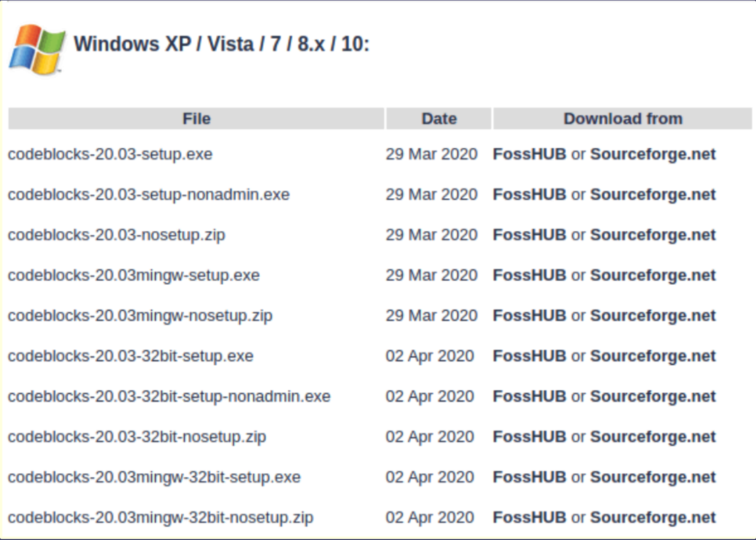Open Sourceforge.net for codeblocks-20.03-32bit-setup.exe

click(x=653, y=356)
